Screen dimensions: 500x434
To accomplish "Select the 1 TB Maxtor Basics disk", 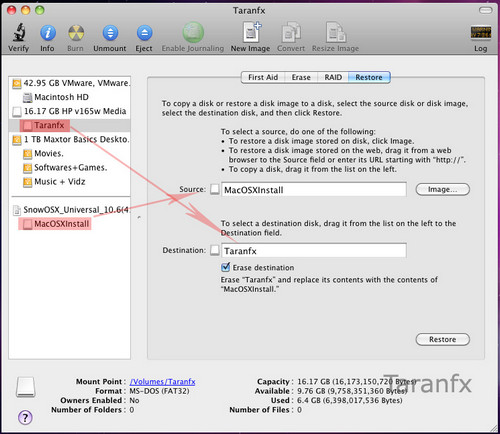I will pyautogui.click(x=71, y=139).
